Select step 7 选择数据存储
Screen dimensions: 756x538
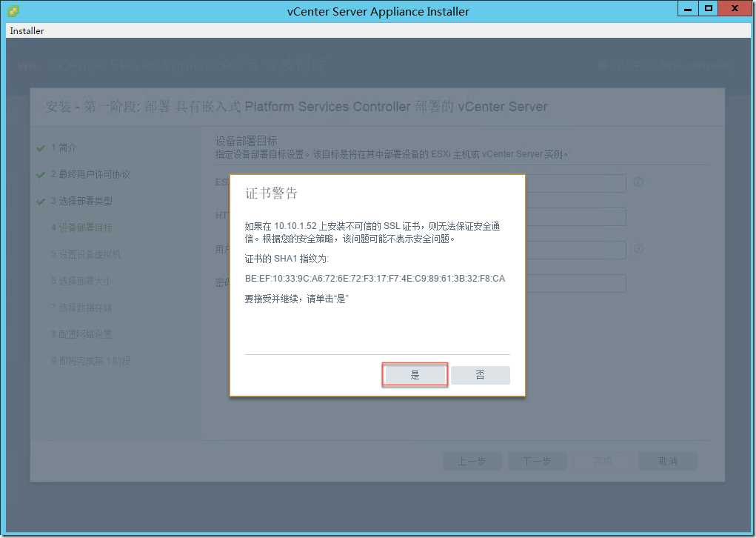point(81,308)
